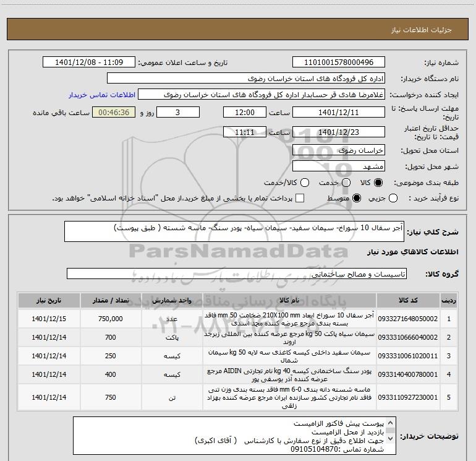Click the quantity cell 700

pos(111,337)
